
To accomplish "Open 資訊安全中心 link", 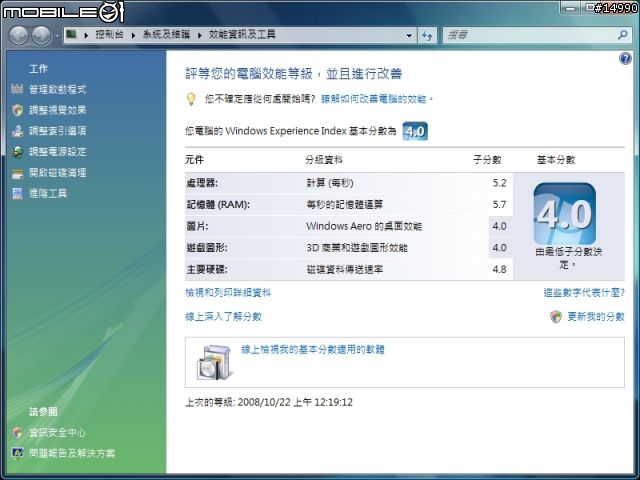I will click(x=58, y=433).
